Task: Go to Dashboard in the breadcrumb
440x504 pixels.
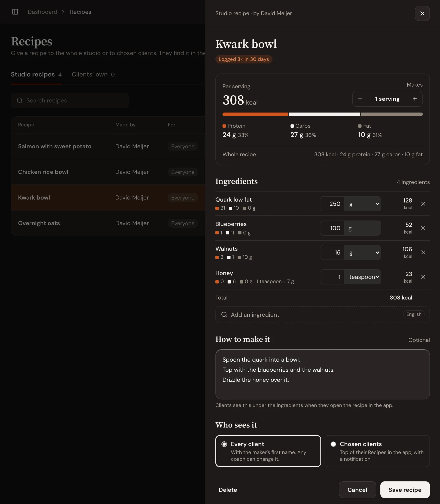Action: pos(42,12)
